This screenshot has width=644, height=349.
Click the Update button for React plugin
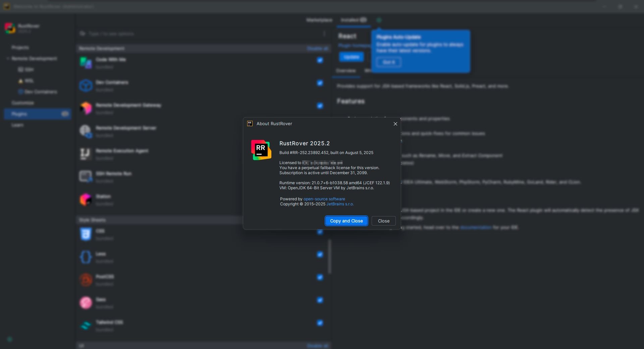click(x=352, y=57)
